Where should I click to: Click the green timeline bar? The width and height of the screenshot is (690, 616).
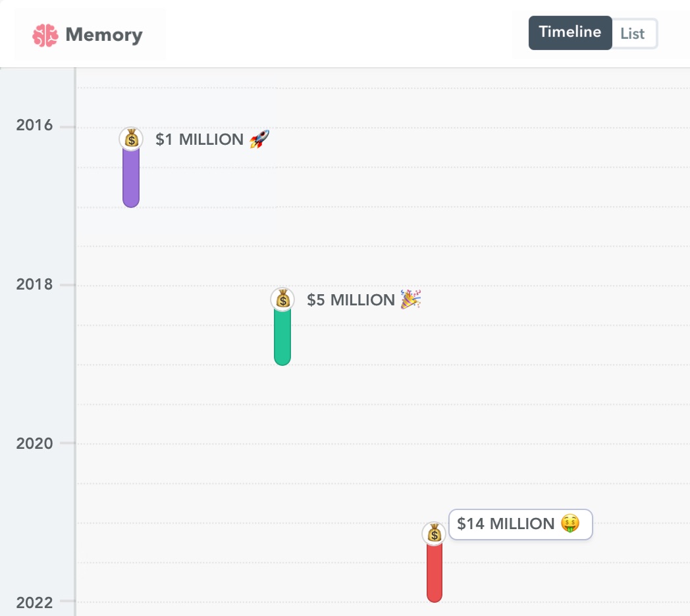click(282, 337)
